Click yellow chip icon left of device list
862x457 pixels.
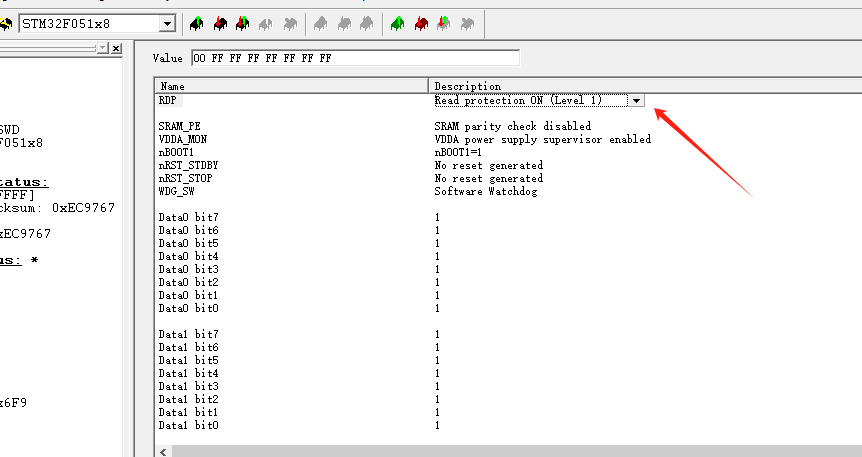click(6, 22)
